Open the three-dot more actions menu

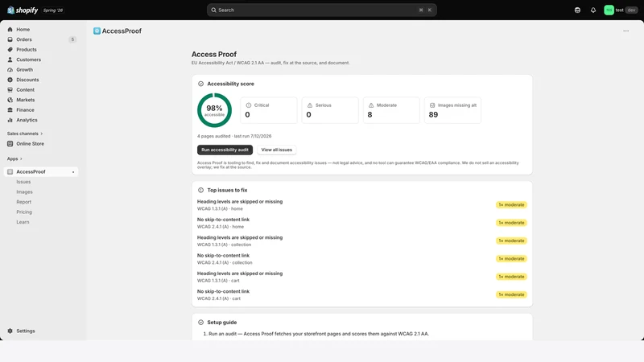coord(625,31)
